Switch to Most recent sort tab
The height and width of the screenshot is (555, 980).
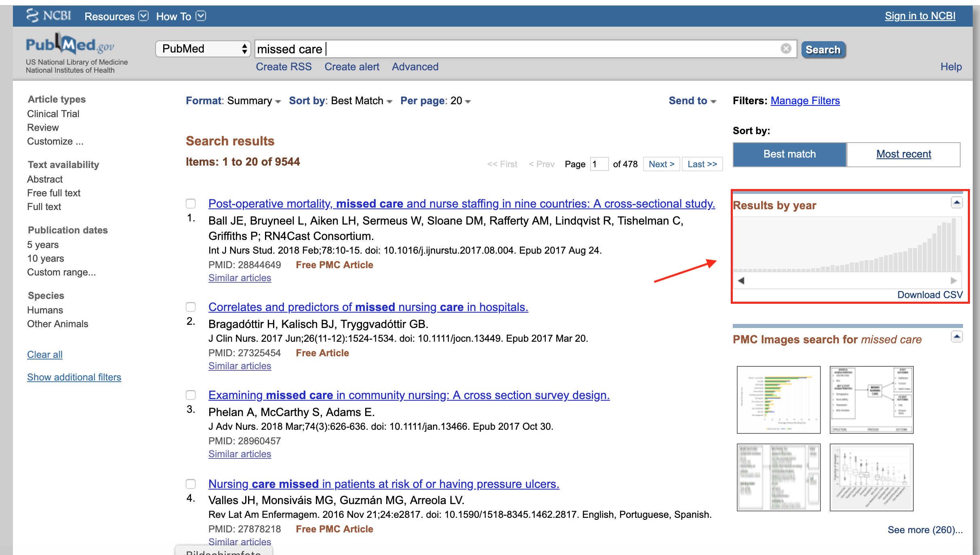(x=903, y=154)
